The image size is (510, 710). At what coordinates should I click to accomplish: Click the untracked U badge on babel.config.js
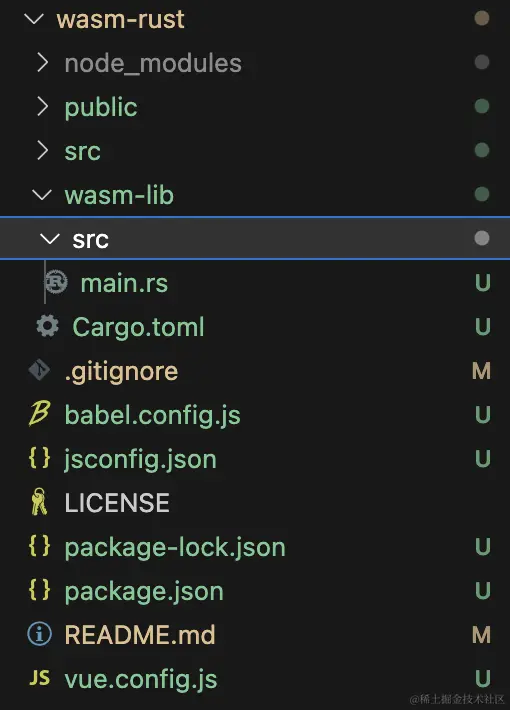[483, 415]
